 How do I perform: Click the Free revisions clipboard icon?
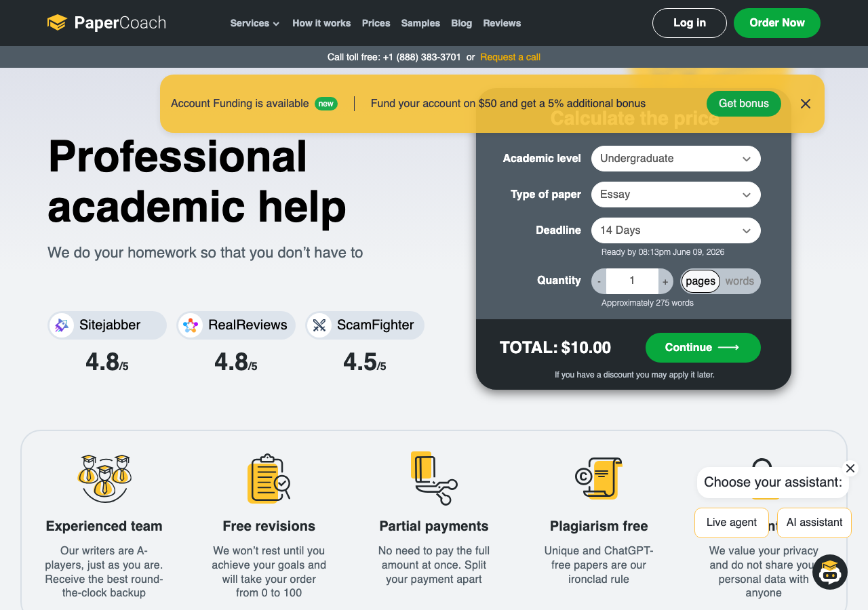(x=269, y=479)
